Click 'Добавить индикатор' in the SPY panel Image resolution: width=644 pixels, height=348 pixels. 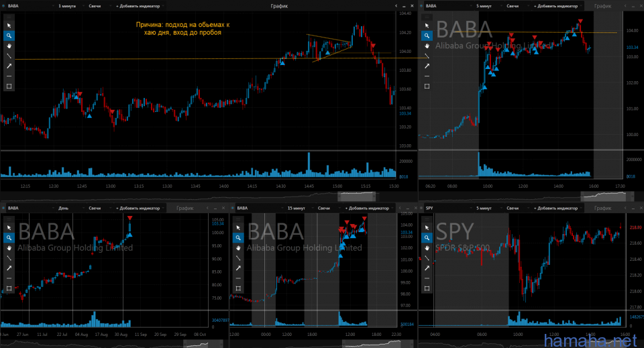click(557, 208)
